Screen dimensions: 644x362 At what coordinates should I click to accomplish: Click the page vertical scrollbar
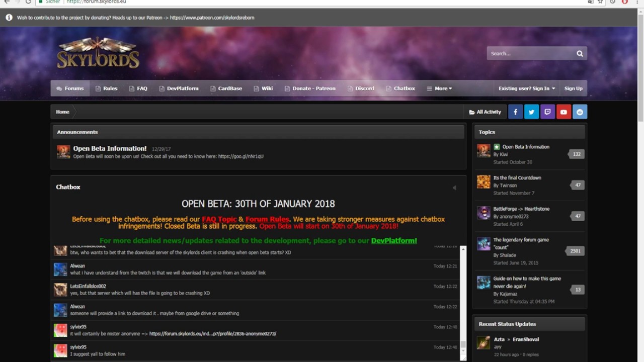coord(640,68)
